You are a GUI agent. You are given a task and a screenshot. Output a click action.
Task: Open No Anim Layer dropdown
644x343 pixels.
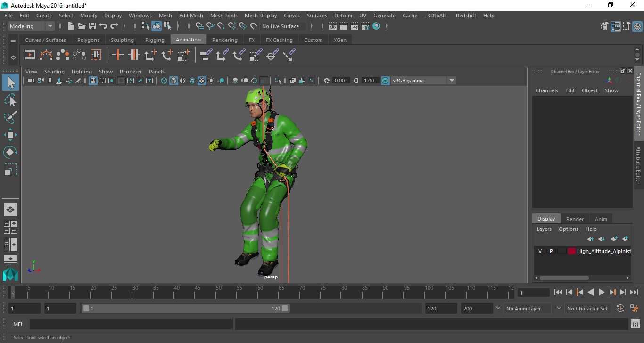528,309
